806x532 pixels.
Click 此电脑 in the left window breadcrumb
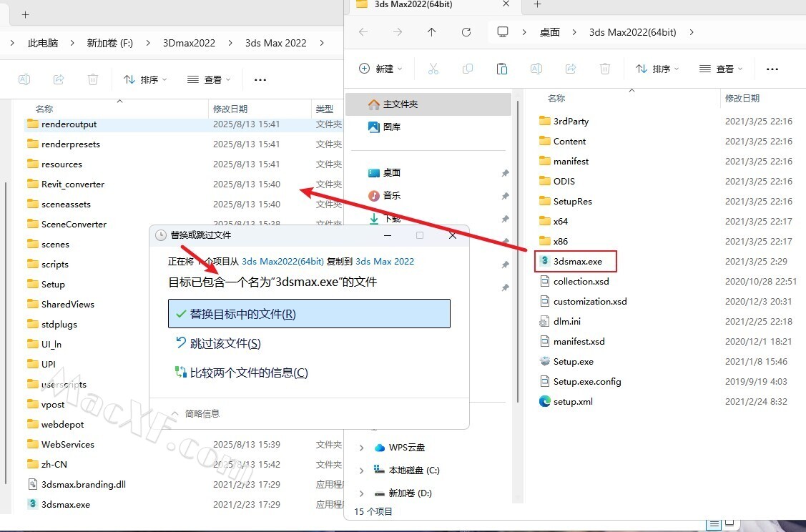[43, 43]
